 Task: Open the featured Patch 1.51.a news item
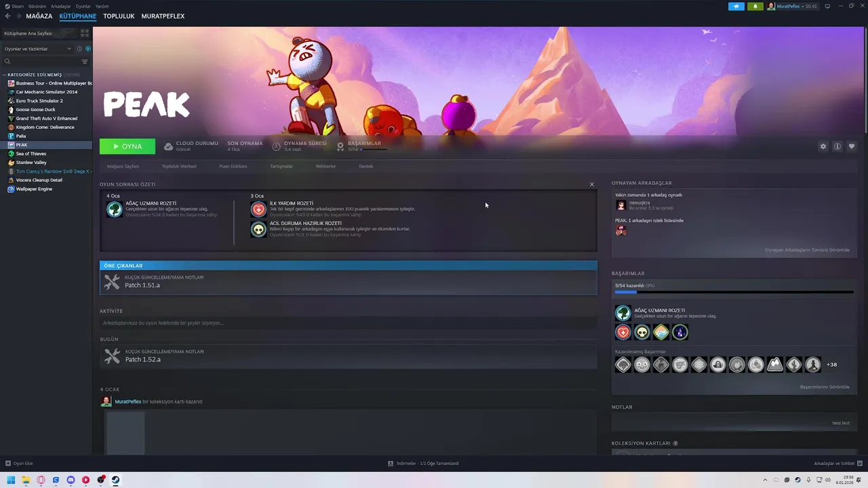(x=349, y=282)
